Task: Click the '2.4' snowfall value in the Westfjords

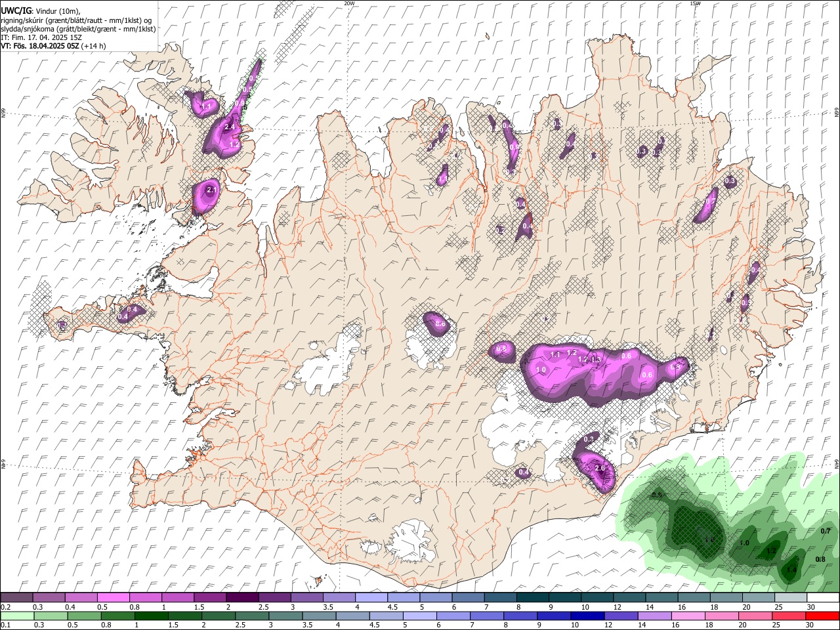Action: click(230, 127)
